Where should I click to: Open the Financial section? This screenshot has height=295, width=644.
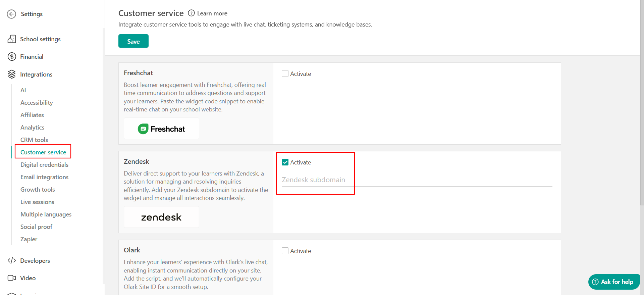click(32, 57)
